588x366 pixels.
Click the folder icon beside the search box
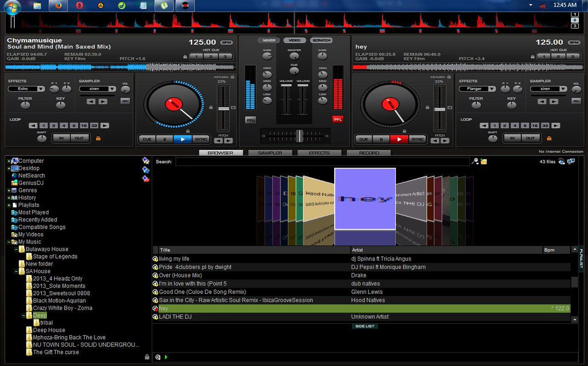click(x=484, y=161)
